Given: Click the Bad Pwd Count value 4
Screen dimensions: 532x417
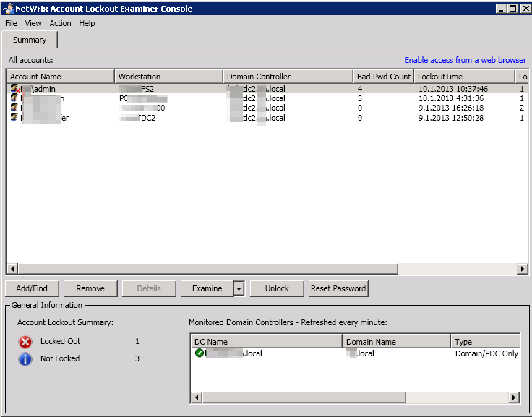Looking at the screenshot, I should pos(360,89).
